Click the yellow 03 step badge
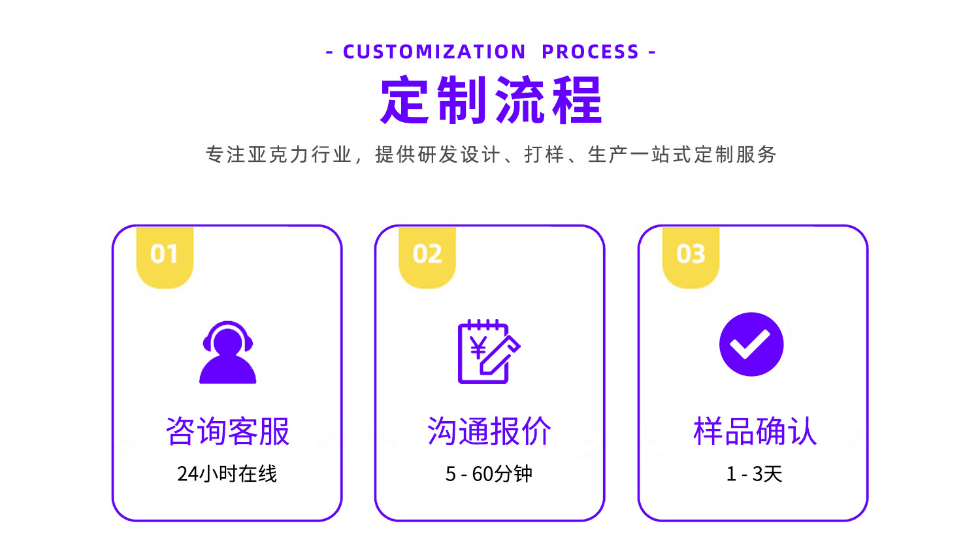This screenshot has height=549, width=980. click(x=691, y=255)
